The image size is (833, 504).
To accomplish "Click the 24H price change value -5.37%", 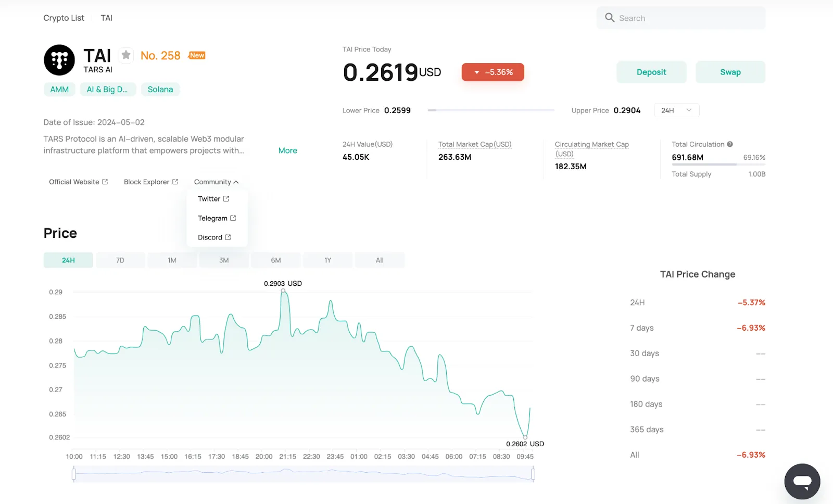I will (x=751, y=303).
